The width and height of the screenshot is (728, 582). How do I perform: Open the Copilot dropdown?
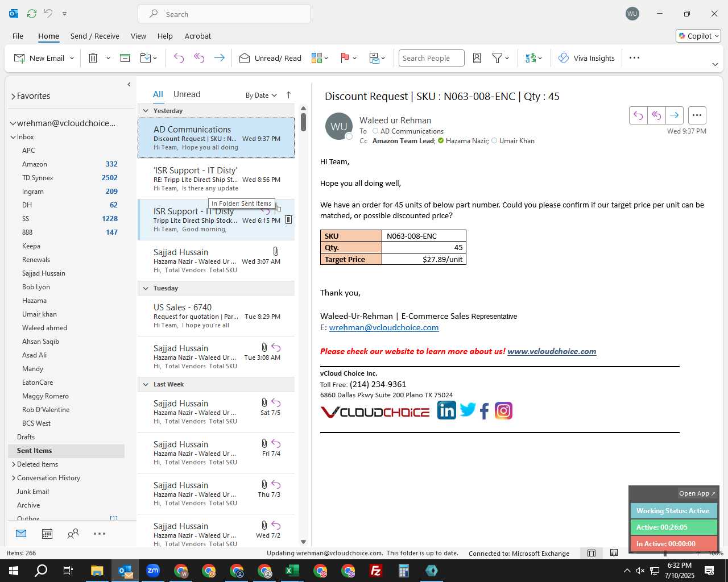coord(698,36)
